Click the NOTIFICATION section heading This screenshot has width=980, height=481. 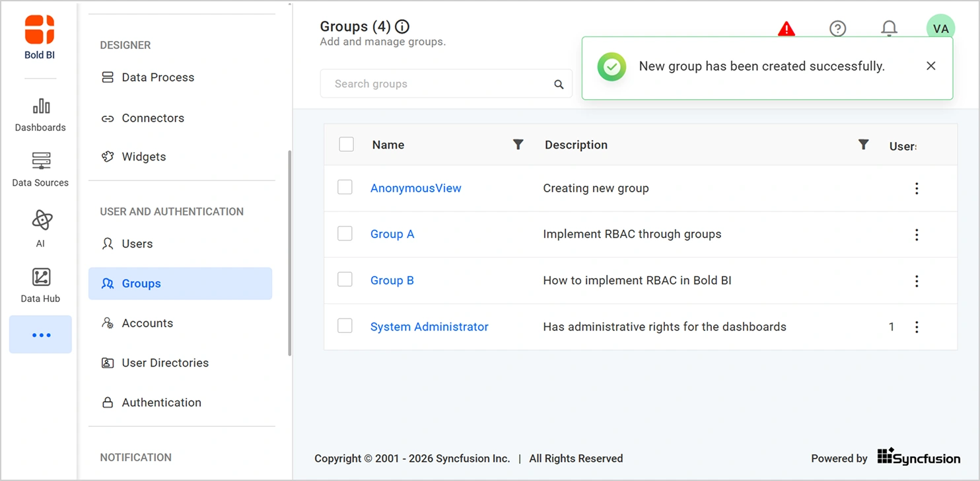pos(135,457)
